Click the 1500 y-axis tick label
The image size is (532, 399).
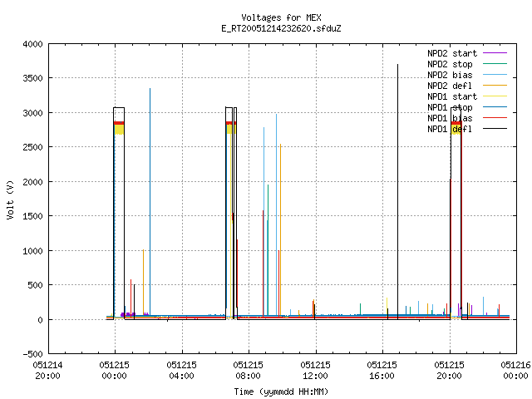click(33, 216)
